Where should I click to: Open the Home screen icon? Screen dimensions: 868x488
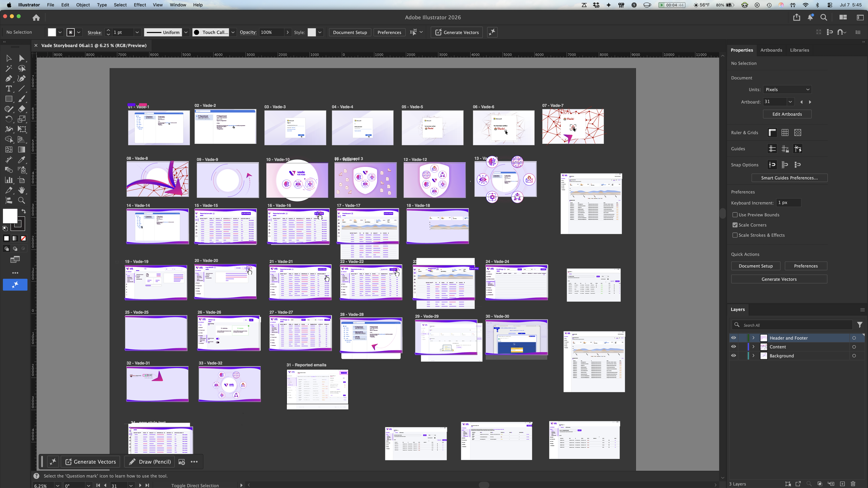pos(36,17)
